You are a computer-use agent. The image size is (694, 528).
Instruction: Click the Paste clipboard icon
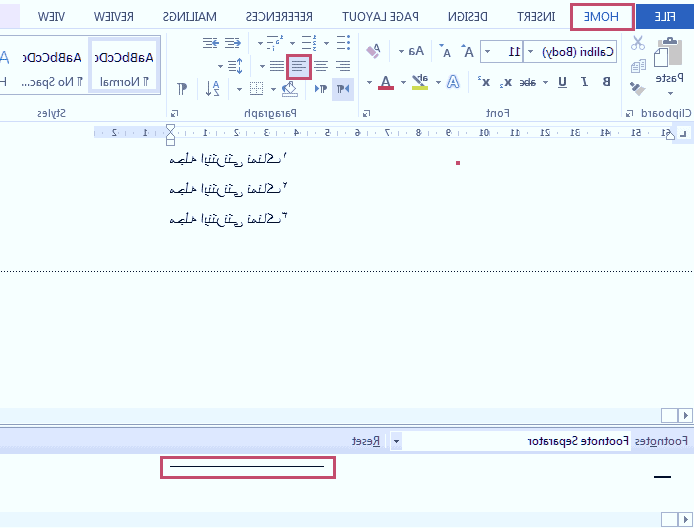point(668,53)
